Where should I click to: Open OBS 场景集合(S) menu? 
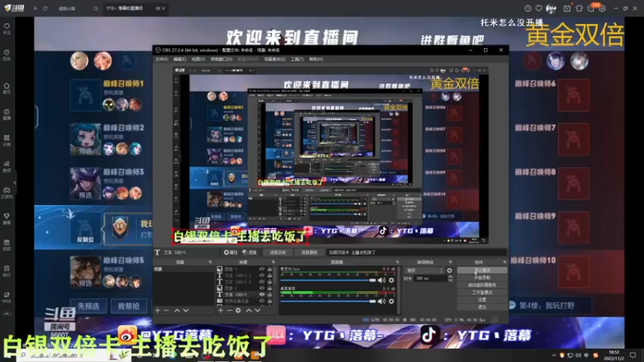point(275,59)
